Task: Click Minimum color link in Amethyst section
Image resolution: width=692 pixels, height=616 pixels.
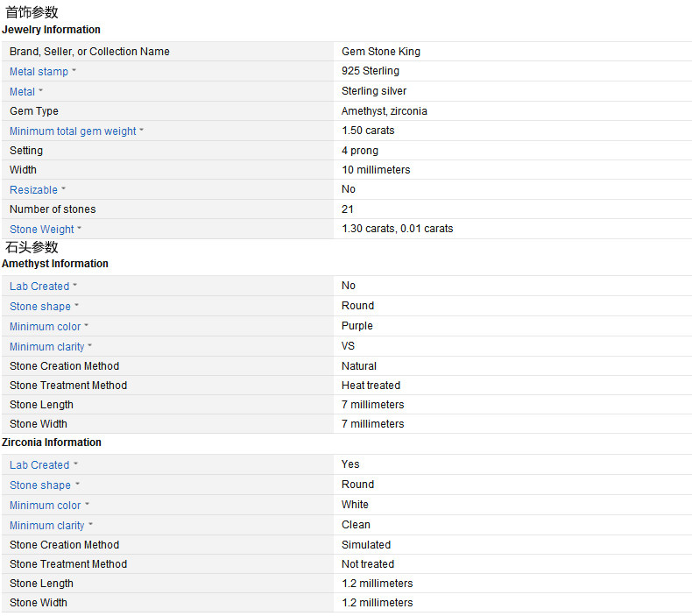Action: (45, 327)
